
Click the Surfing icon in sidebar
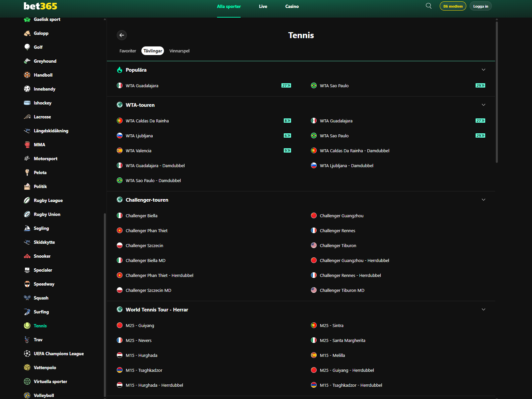tap(27, 312)
